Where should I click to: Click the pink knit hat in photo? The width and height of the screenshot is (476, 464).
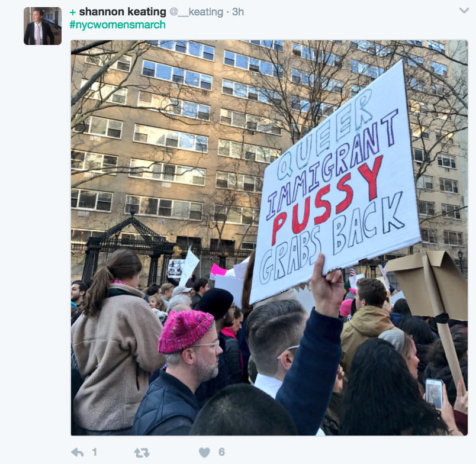(x=185, y=331)
